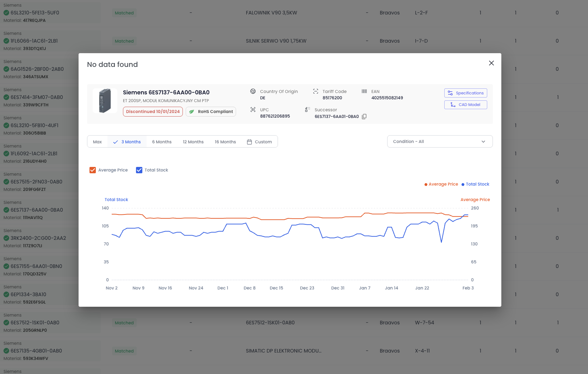
Task: Copy the successor part number icon
Action: [364, 117]
